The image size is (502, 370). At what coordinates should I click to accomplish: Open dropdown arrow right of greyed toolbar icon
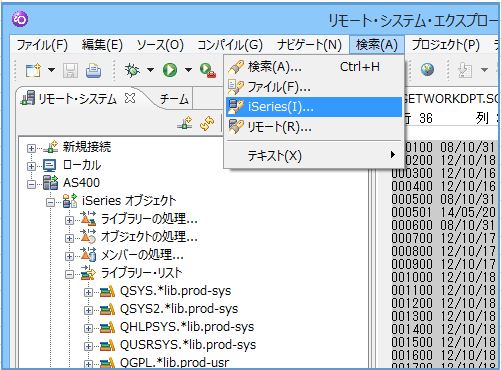tap(484, 70)
